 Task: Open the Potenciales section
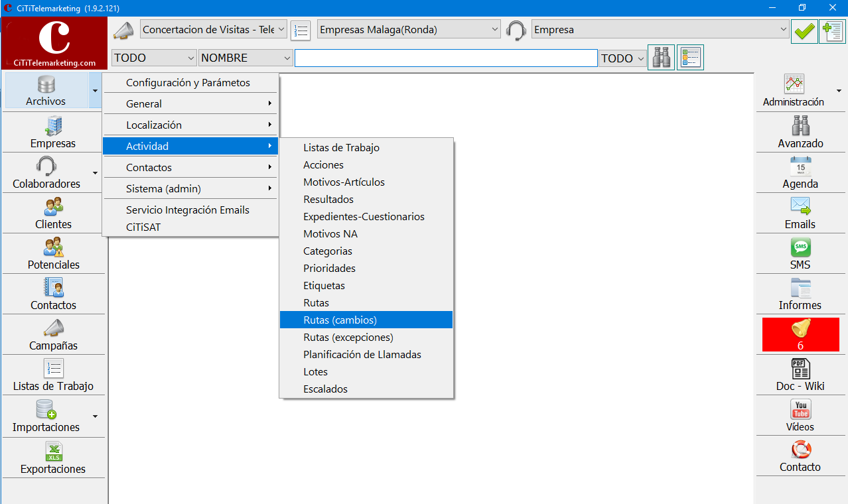(53, 254)
